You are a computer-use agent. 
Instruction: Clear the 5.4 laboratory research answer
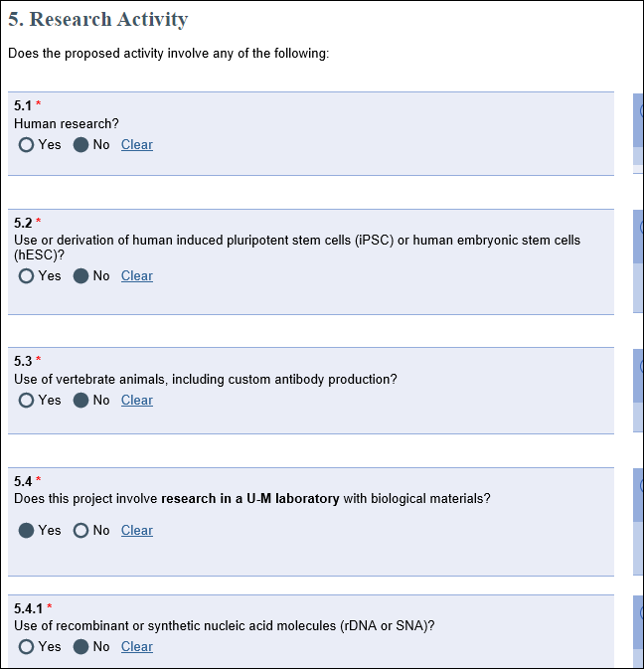tap(137, 531)
